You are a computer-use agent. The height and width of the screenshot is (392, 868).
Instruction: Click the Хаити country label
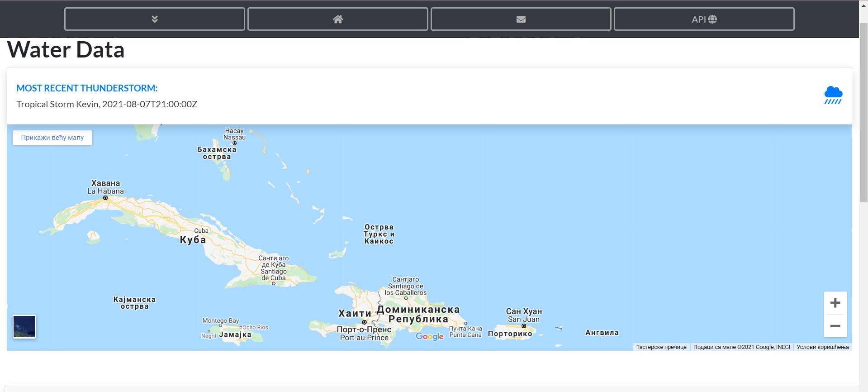point(355,313)
